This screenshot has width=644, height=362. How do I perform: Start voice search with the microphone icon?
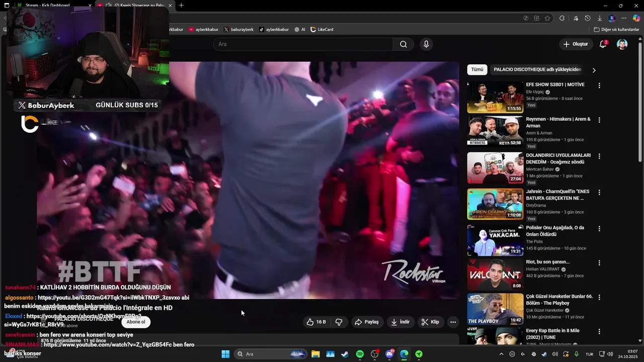pos(426,44)
